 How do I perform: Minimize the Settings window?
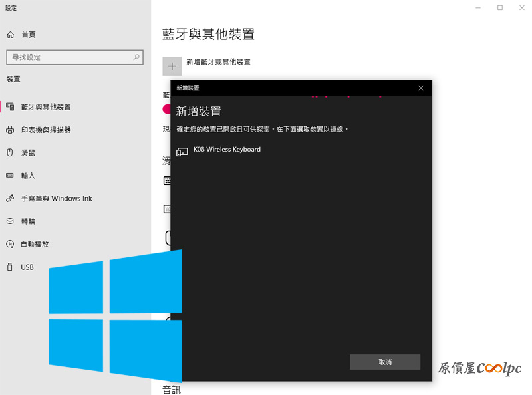click(478, 7)
